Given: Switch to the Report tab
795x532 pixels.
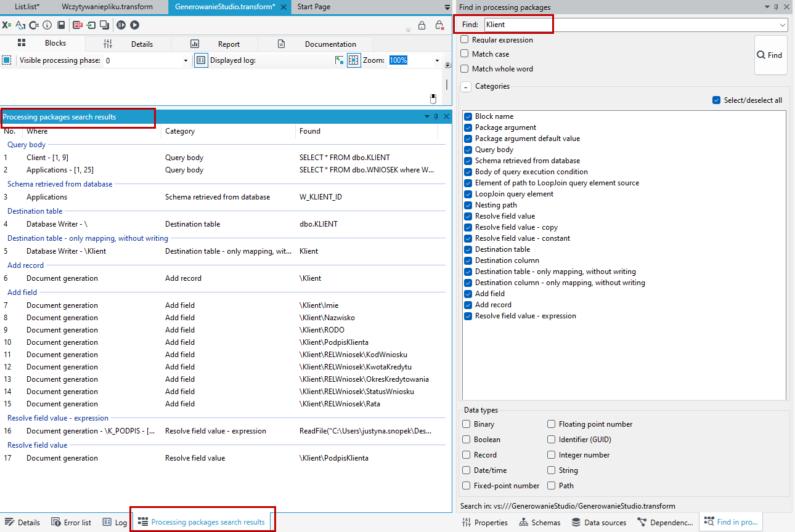Looking at the screenshot, I should coord(214,44).
